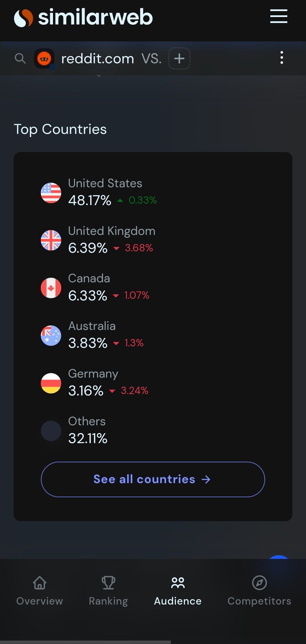This screenshot has height=644, width=306.
Task: Click the Similarweb logo
Action: coord(83,17)
